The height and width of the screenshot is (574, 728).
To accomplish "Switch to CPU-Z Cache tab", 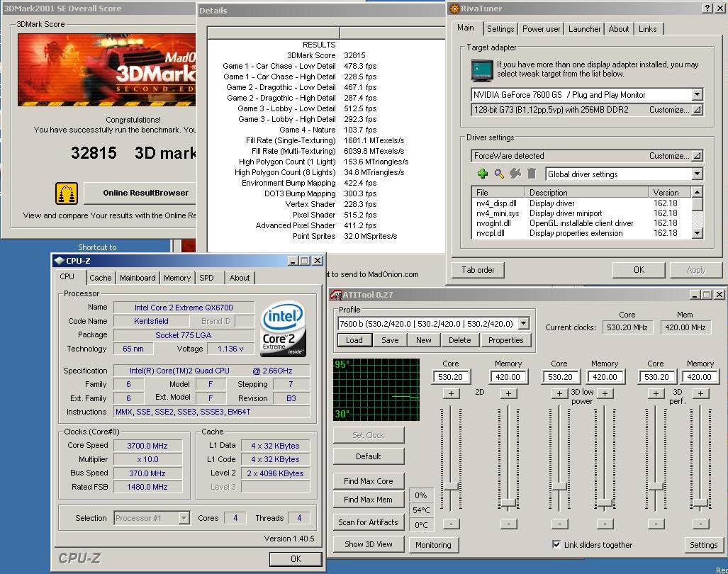I will [x=100, y=278].
